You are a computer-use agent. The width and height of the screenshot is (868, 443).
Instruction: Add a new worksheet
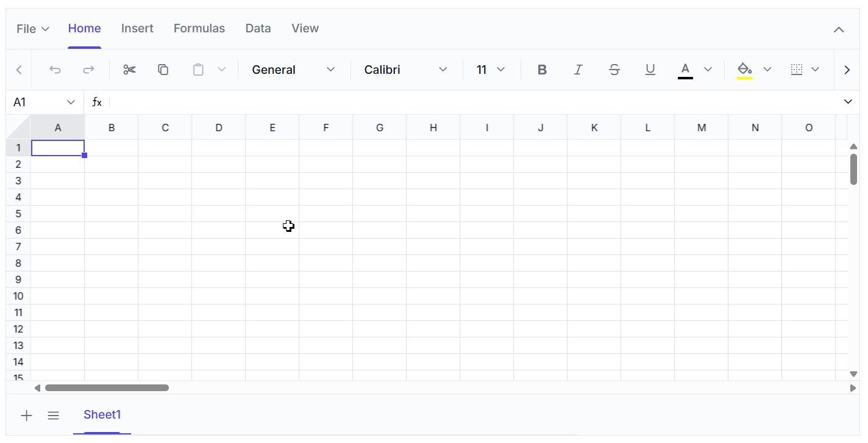point(26,416)
